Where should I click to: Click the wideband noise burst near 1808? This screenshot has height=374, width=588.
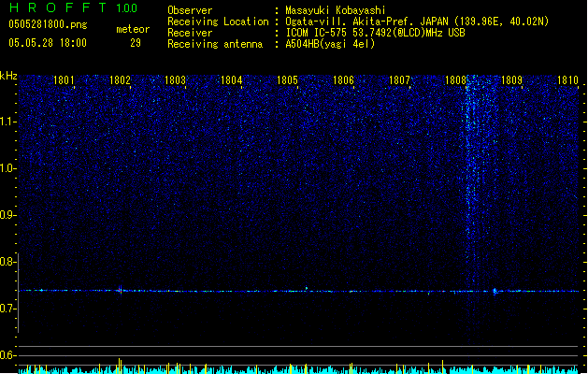[473, 180]
